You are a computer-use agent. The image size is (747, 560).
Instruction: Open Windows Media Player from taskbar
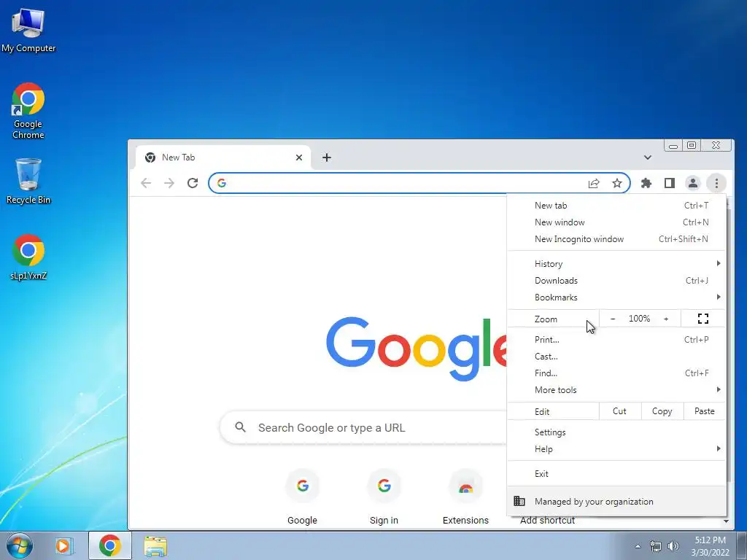[x=63, y=545]
